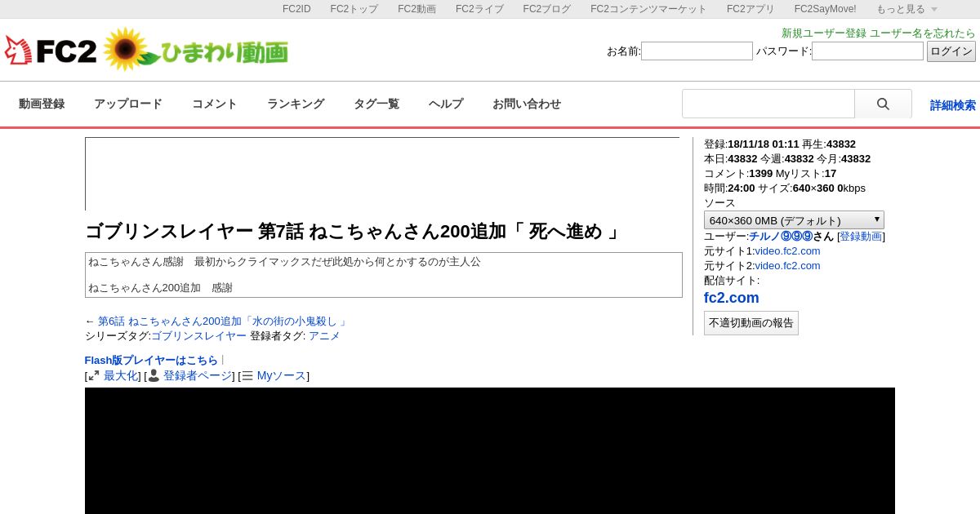Select ランキング navigation item

click(x=296, y=104)
